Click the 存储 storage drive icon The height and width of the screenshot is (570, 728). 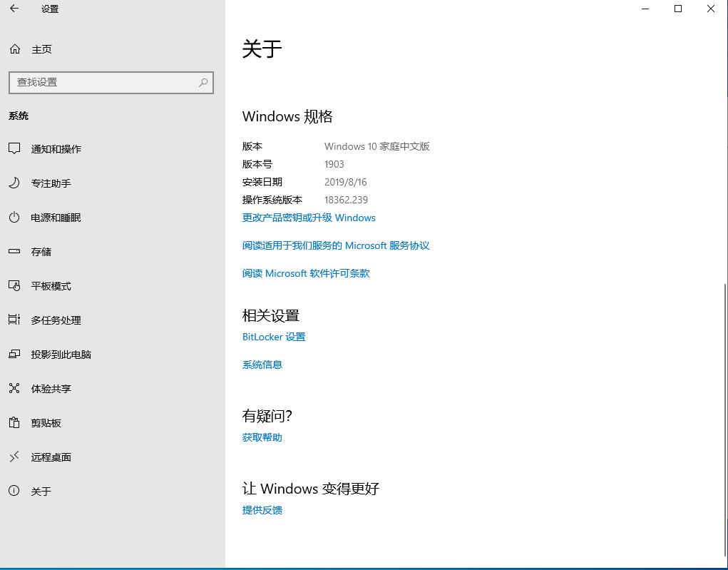(x=14, y=251)
